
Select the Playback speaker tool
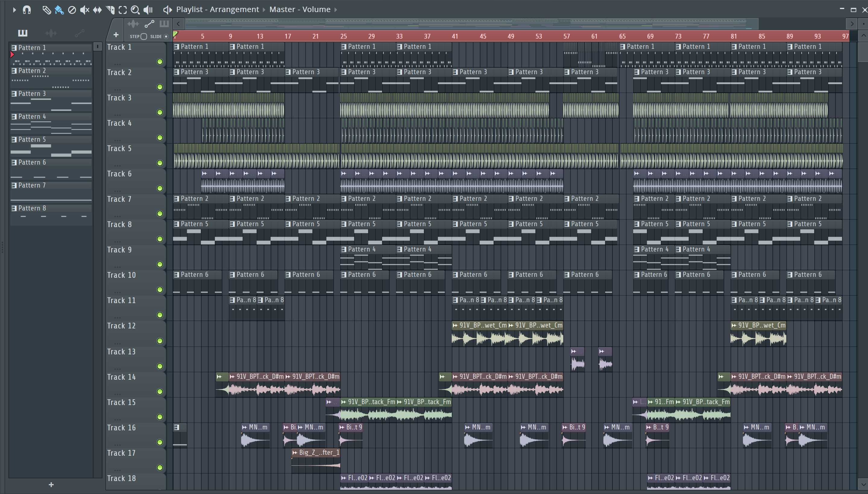[148, 10]
